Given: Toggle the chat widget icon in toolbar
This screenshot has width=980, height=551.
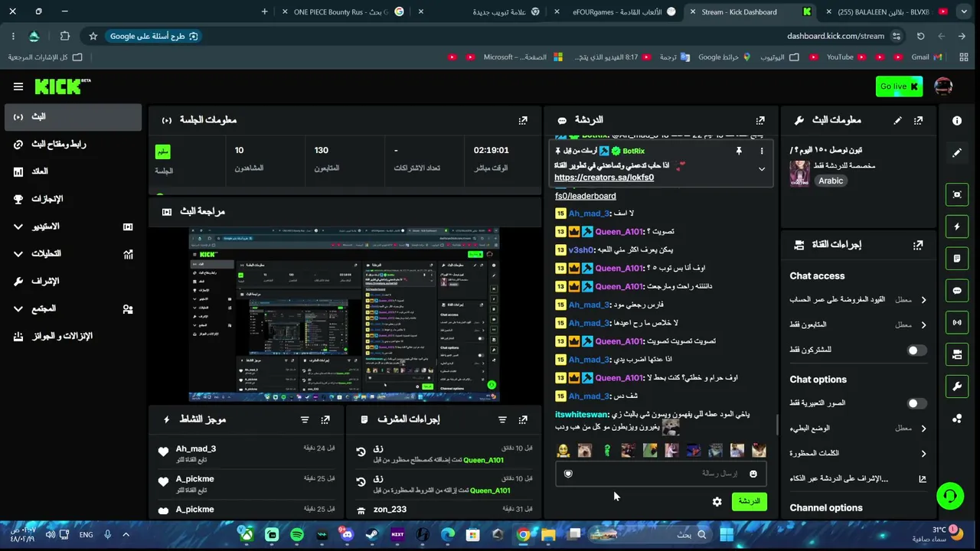Looking at the screenshot, I should (957, 291).
